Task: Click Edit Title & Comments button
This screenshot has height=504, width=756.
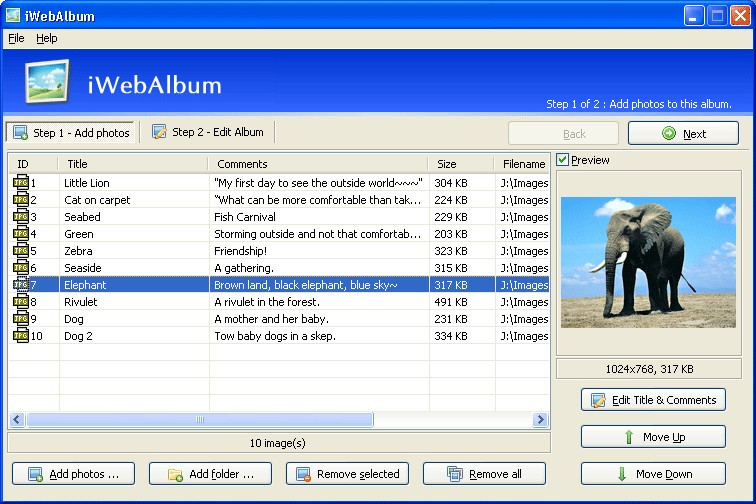Action: tap(653, 400)
